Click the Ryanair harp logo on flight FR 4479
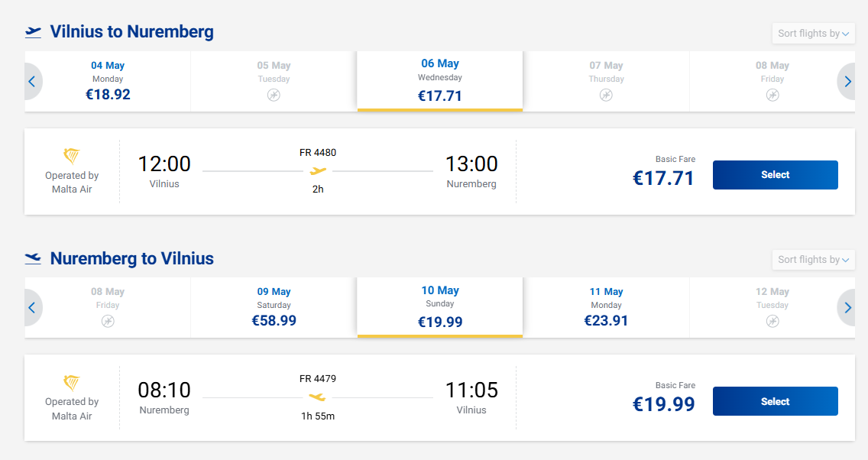 tap(72, 382)
